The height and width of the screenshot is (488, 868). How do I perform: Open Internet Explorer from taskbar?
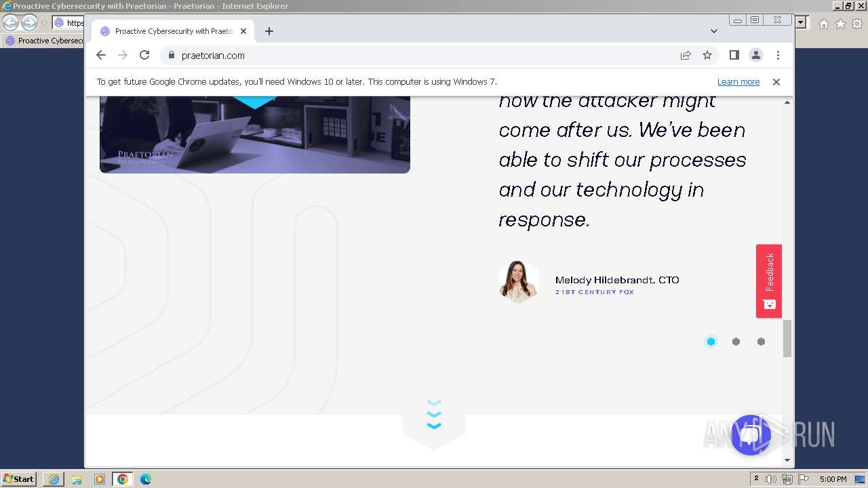[54, 479]
